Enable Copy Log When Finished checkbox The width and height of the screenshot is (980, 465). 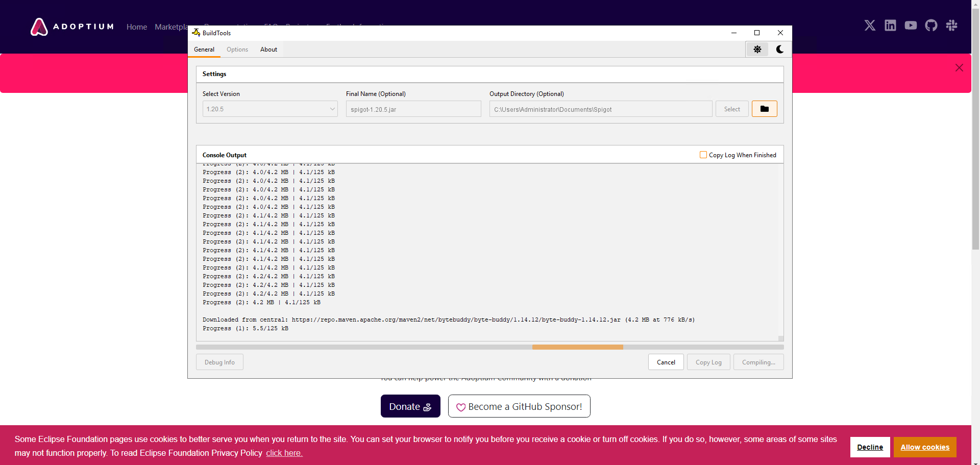click(703, 155)
